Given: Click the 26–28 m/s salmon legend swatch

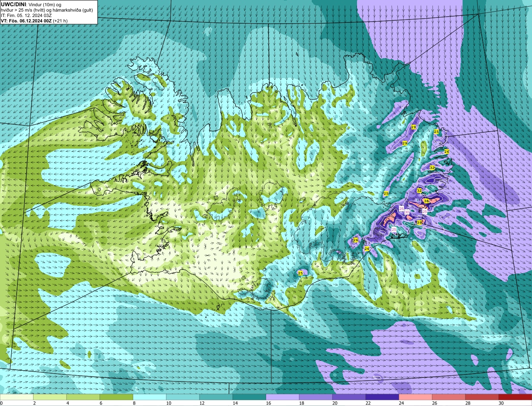Looking at the screenshot, I should click(x=449, y=397).
